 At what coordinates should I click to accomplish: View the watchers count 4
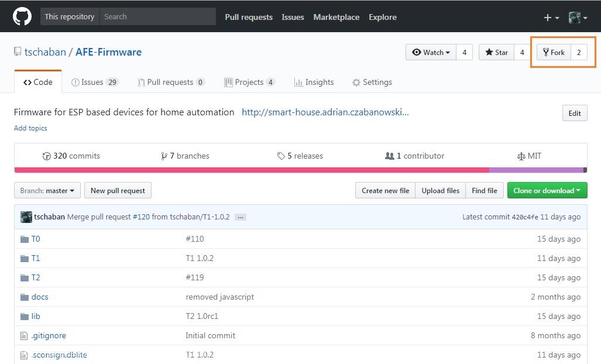coord(464,53)
